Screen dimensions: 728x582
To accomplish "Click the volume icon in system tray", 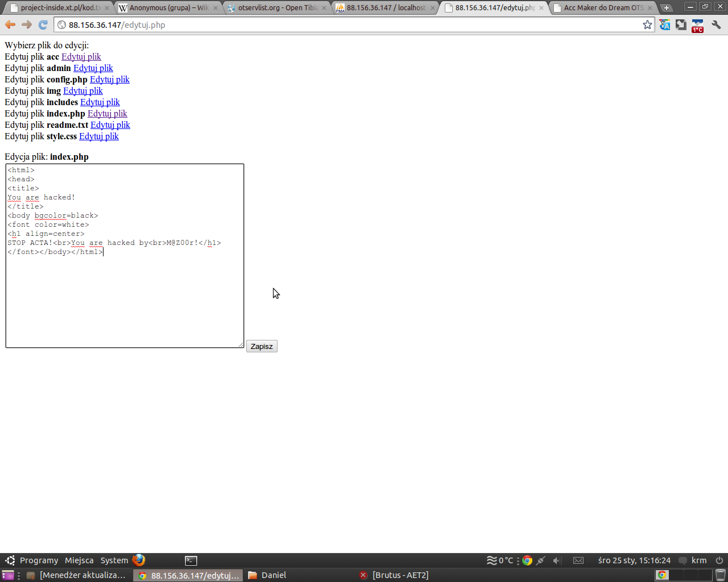I will point(557,560).
